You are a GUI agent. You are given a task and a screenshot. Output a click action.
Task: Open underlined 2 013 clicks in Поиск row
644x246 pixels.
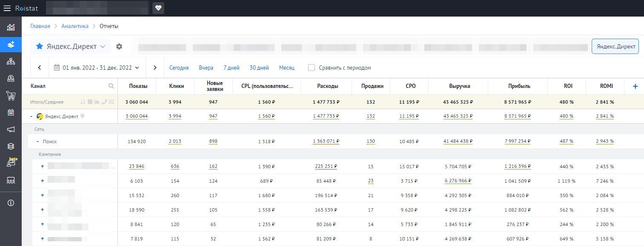point(175,141)
